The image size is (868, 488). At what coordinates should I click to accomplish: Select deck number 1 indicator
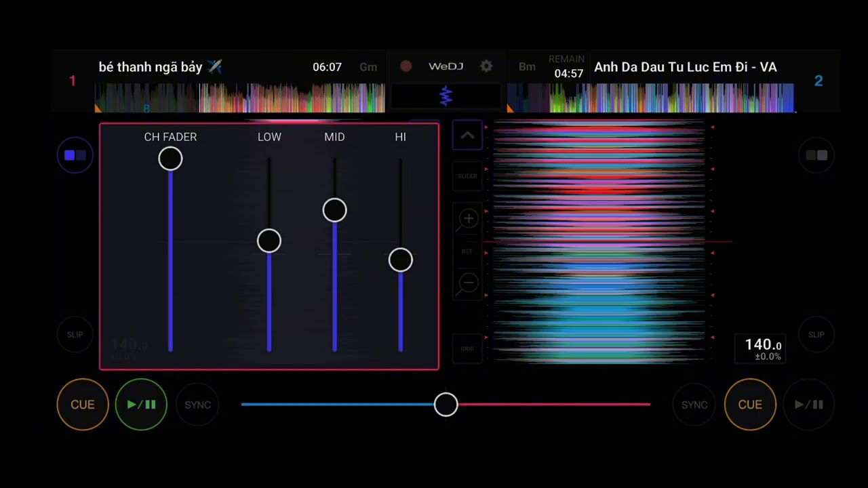73,81
